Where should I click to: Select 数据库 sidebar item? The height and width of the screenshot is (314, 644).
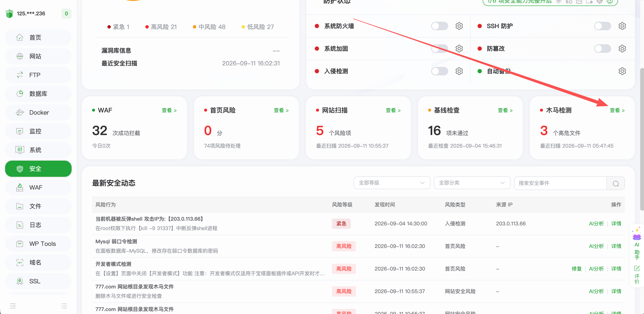pos(38,94)
